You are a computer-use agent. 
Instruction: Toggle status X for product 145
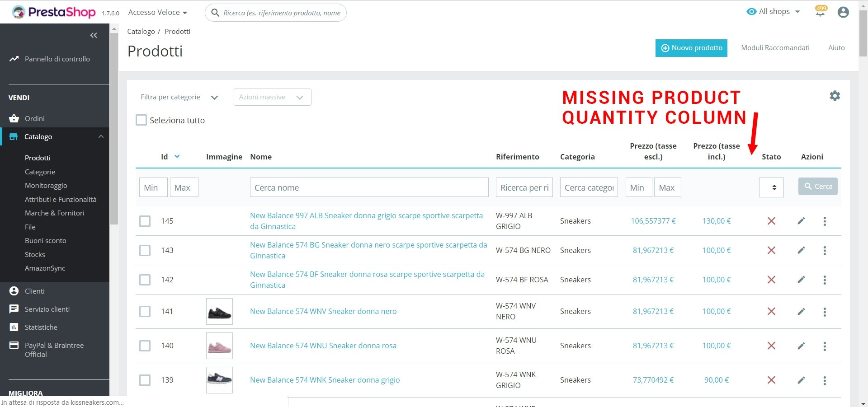pyautogui.click(x=771, y=221)
